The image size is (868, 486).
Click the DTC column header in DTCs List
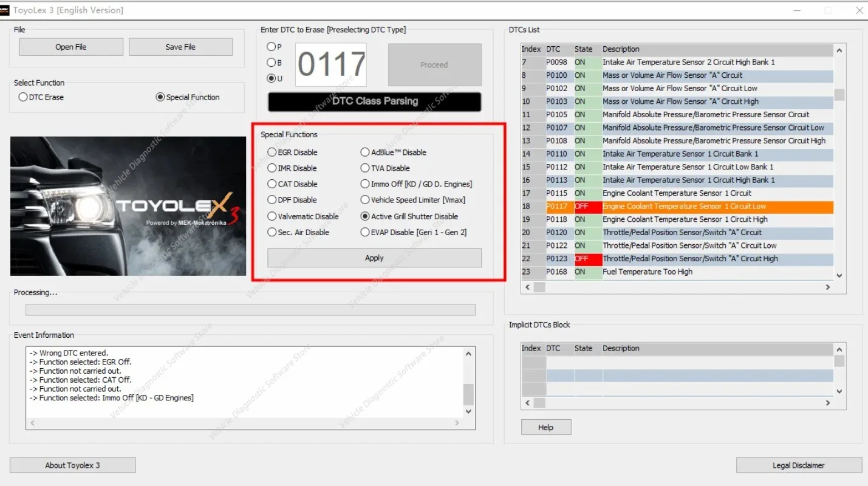560,49
